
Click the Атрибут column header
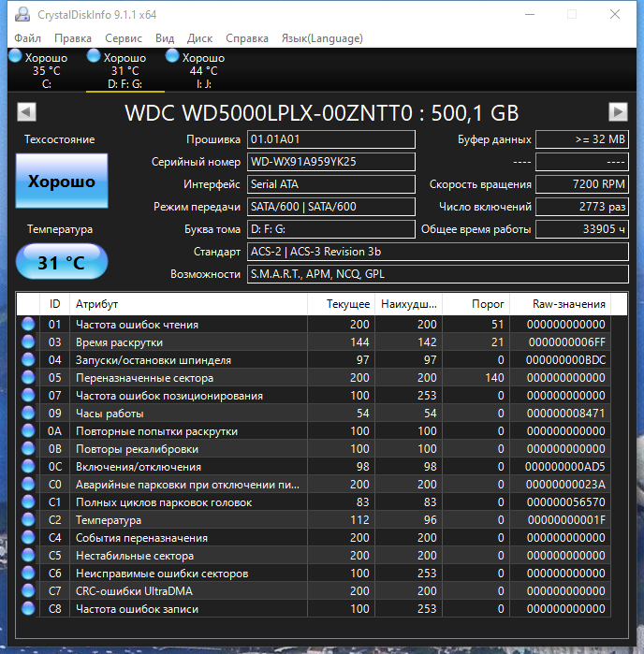pyautogui.click(x=188, y=304)
